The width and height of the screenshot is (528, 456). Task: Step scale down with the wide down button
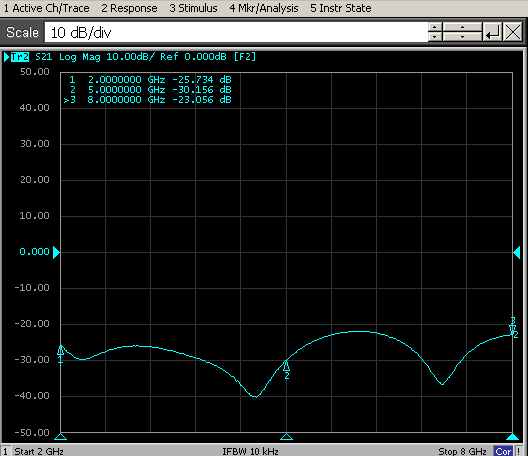pyautogui.click(x=462, y=37)
